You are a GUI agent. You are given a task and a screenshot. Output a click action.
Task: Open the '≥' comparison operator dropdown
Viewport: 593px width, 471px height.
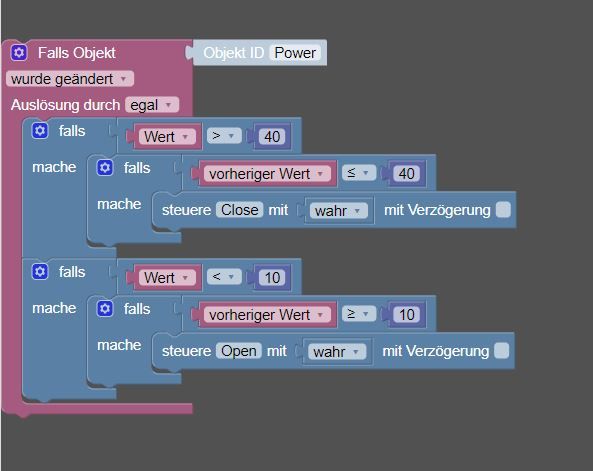pyautogui.click(x=359, y=314)
